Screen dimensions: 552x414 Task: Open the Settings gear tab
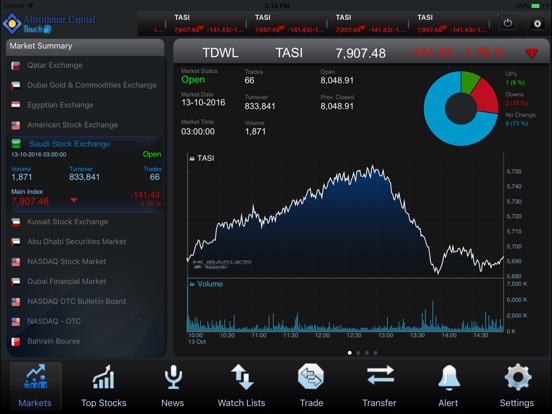click(x=517, y=386)
